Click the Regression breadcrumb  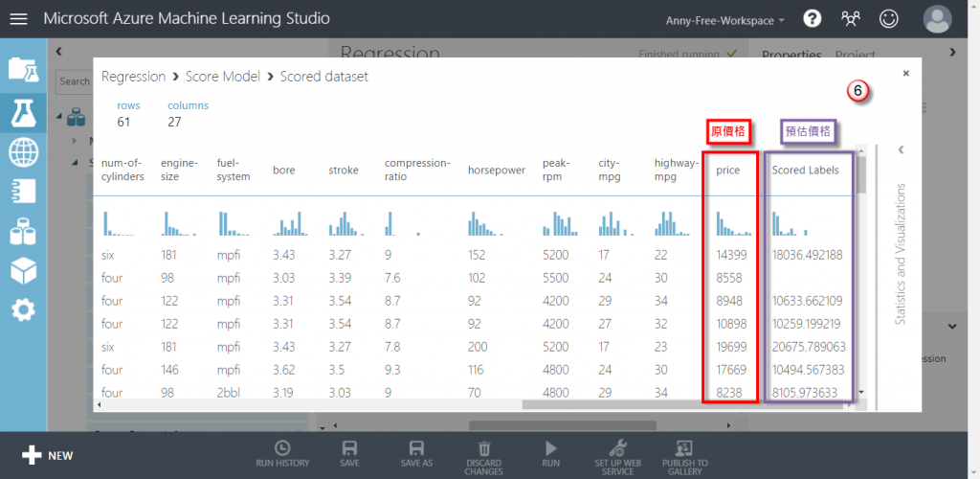(133, 77)
